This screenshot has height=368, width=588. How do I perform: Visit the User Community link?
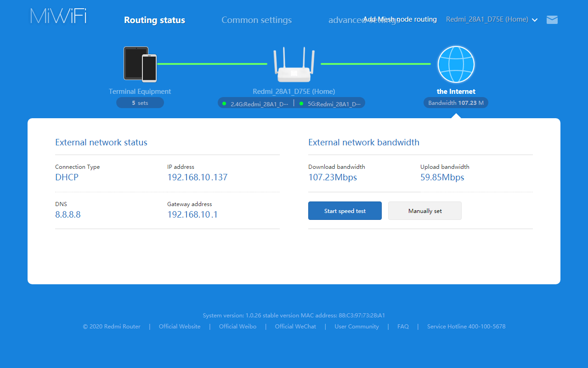357,327
